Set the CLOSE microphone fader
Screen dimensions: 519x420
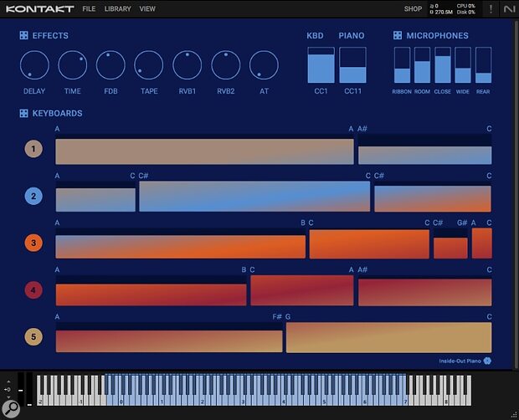(443, 64)
